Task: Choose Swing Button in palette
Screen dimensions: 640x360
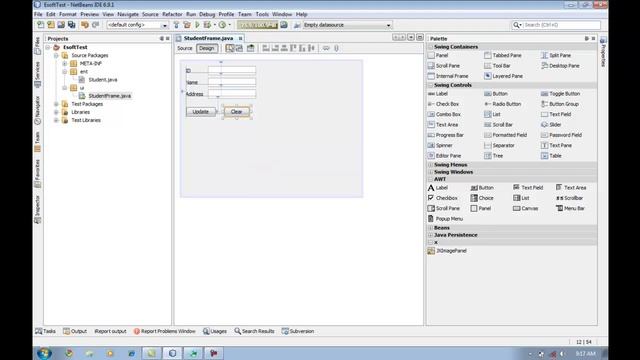Action: [x=496, y=93]
